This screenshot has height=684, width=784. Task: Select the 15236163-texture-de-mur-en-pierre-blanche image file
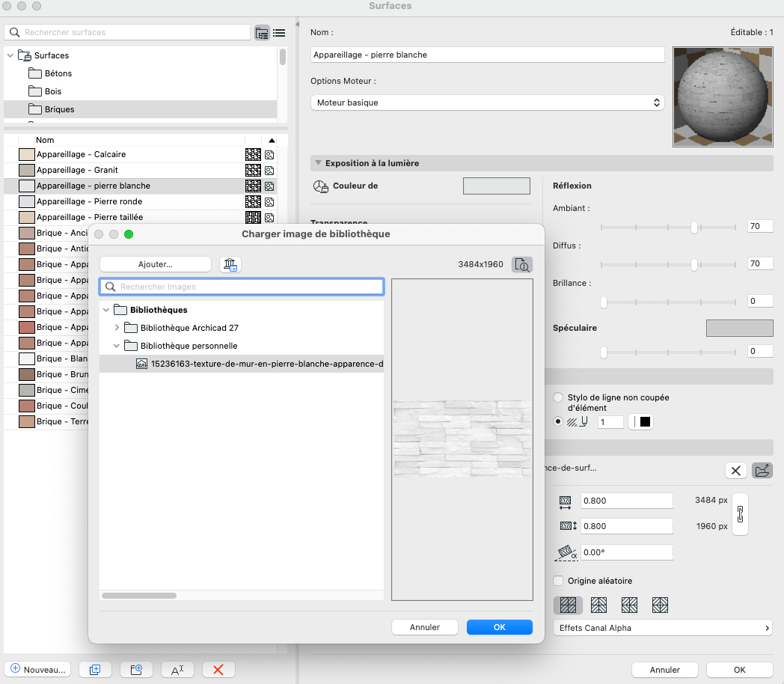point(242,364)
